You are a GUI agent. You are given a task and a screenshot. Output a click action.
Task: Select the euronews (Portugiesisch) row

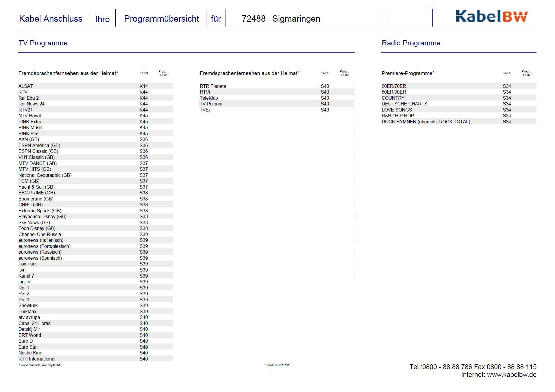44,246
